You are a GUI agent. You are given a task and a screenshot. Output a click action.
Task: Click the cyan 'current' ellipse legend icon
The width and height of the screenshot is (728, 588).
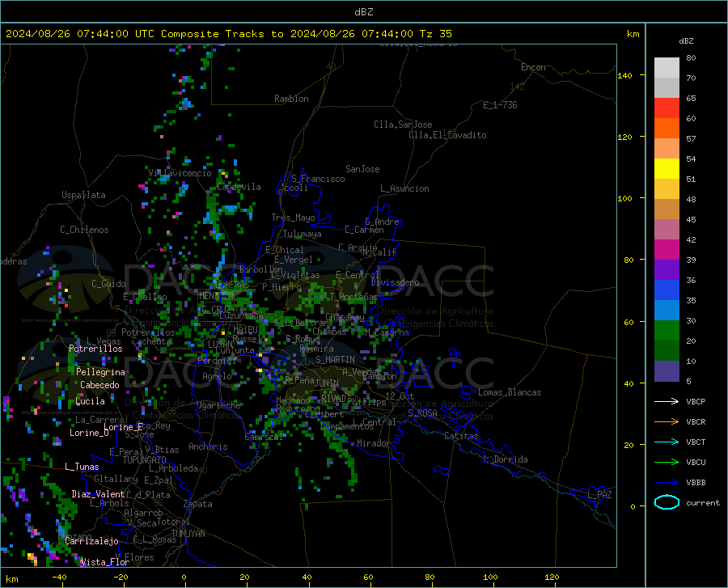click(x=667, y=502)
